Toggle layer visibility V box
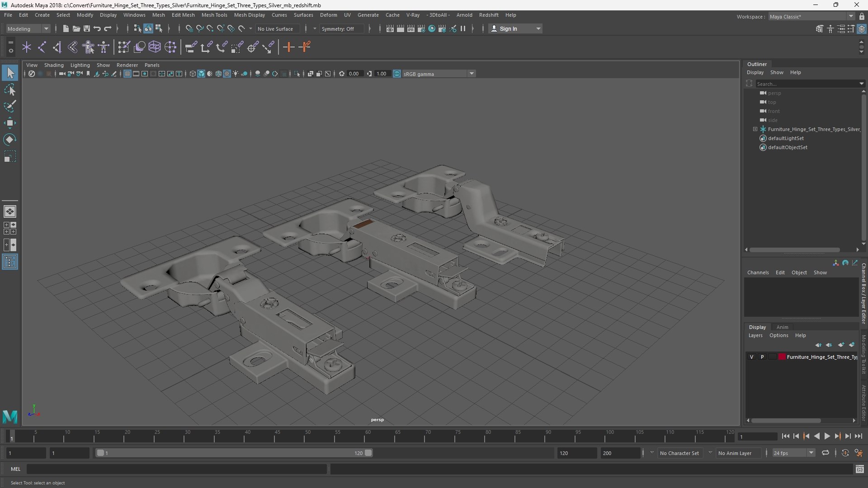 click(752, 357)
